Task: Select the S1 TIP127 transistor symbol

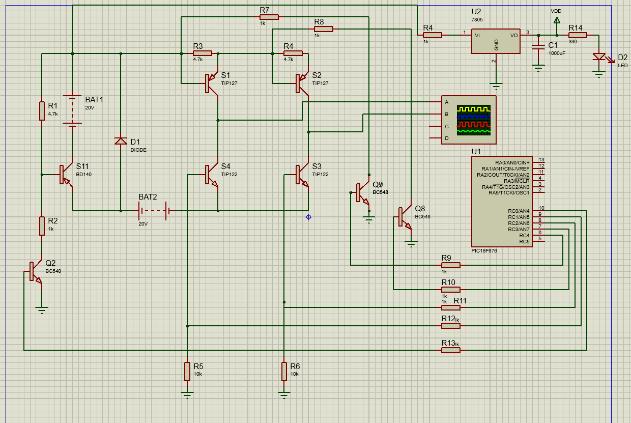Action: pyautogui.click(x=211, y=84)
